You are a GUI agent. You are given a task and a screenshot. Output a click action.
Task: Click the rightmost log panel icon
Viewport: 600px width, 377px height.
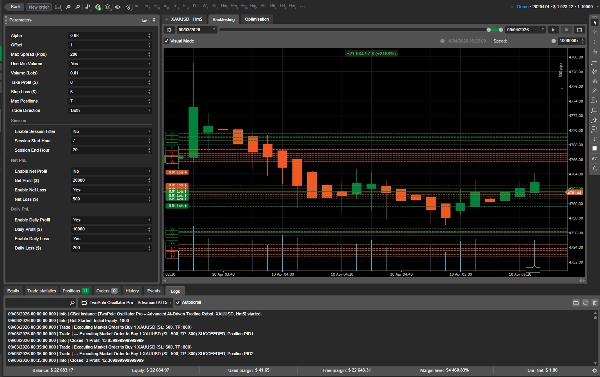click(x=594, y=303)
